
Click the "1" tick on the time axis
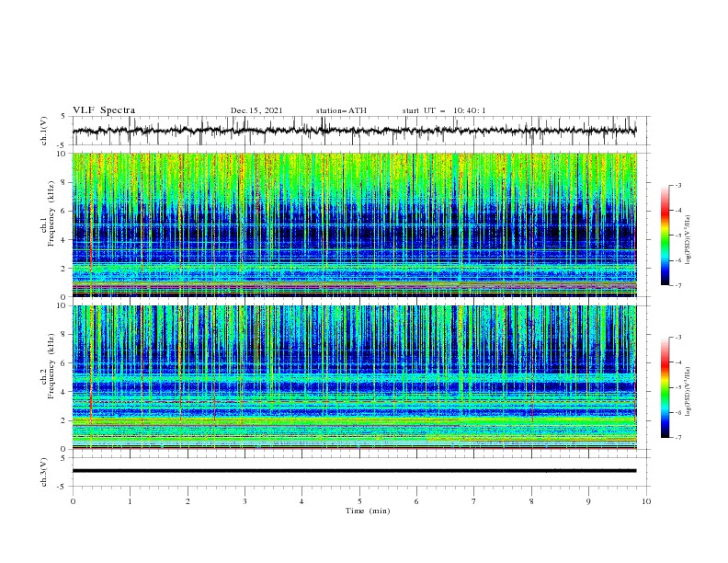pyautogui.click(x=130, y=501)
